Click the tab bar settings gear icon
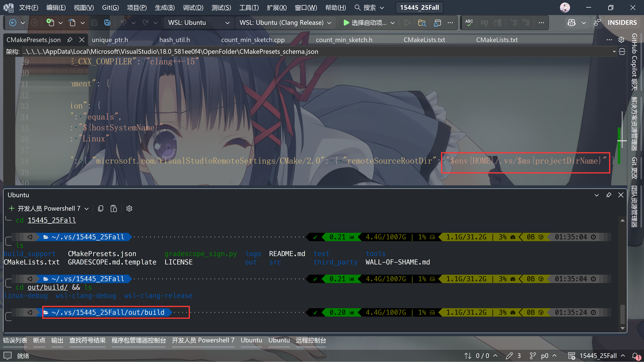Image resolution: width=644 pixels, height=362 pixels. (621, 40)
